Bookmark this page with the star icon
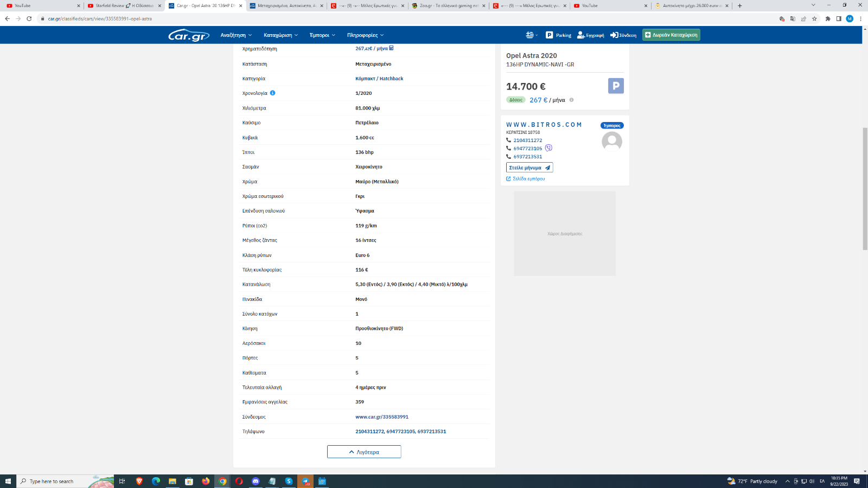The height and width of the screenshot is (488, 868). coord(814,18)
